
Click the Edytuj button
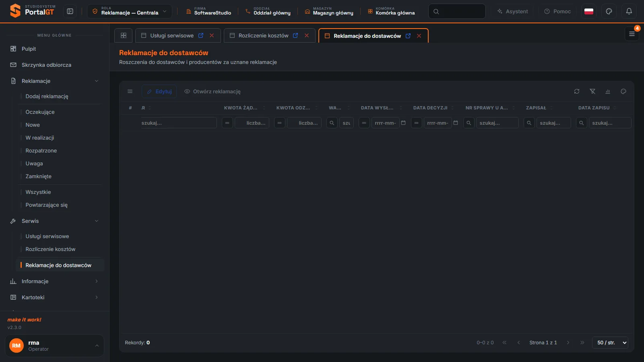[x=159, y=91]
